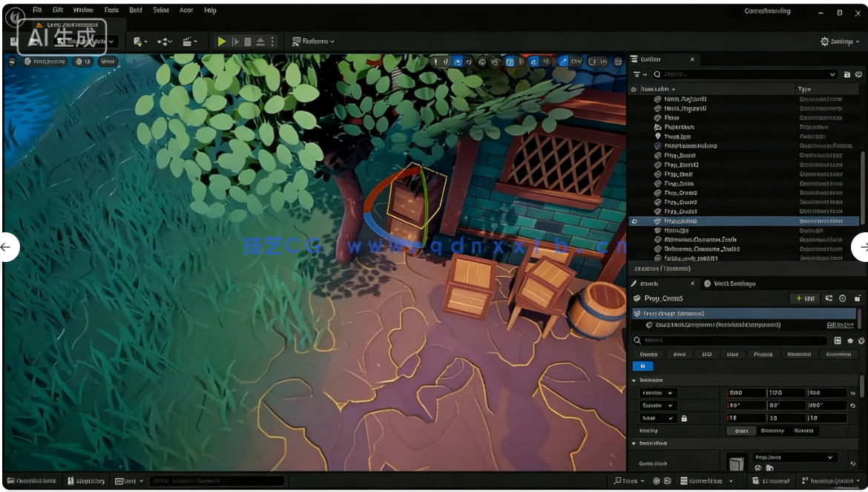The width and height of the screenshot is (868, 492).
Task: Open the Cinematics clapperboard icon
Action: (188, 41)
